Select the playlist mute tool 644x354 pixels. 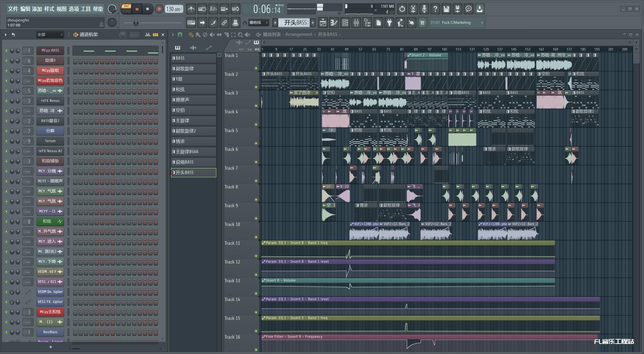coord(212,35)
